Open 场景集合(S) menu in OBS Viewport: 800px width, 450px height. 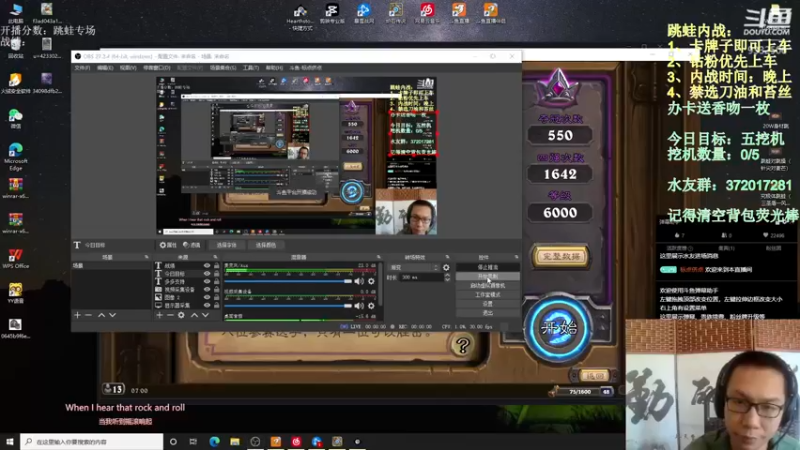(x=223, y=68)
